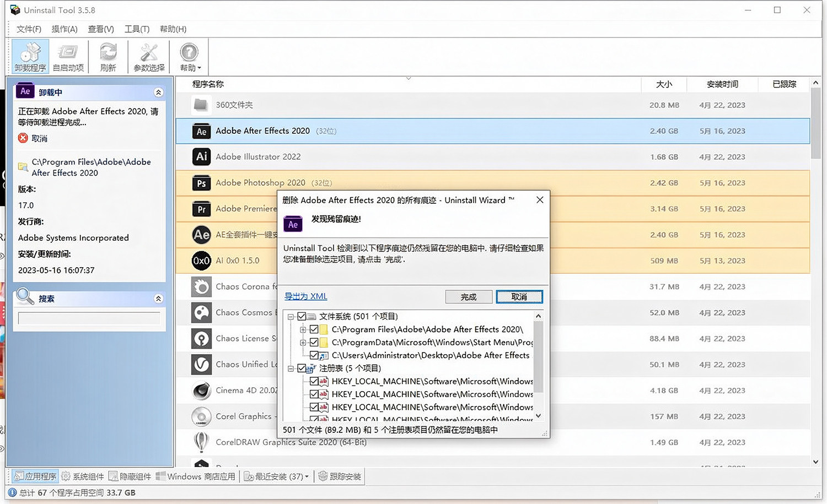Uncheck the 文件系统 (501 个项目) checkbox
827x504 pixels.
302,316
